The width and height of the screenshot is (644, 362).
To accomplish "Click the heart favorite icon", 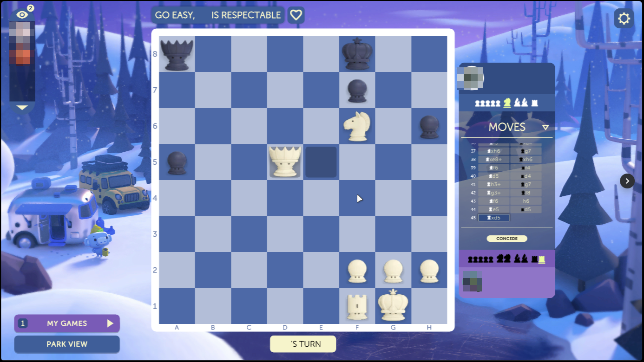I will tap(296, 15).
